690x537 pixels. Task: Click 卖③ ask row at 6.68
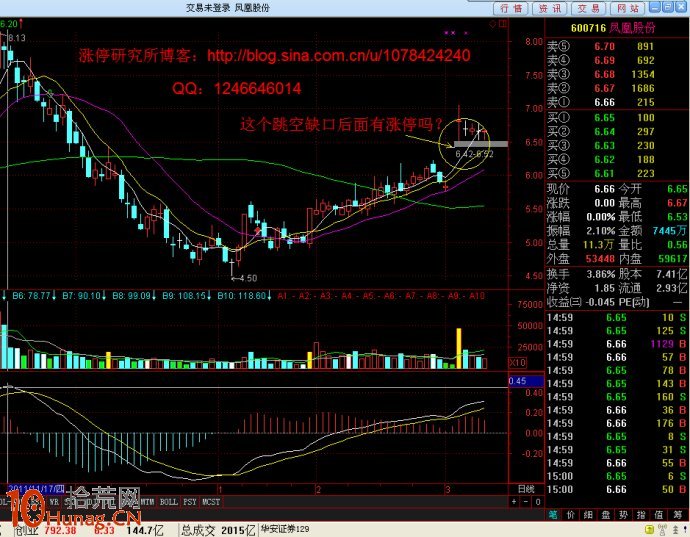point(617,74)
